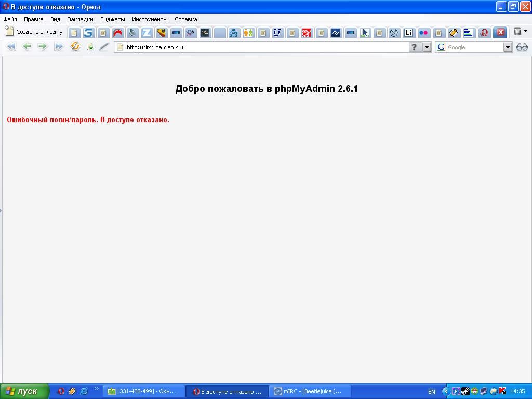Screen dimensions: 532x399
Task: Switch to [331-438-499] taskbar window
Action: point(143,392)
